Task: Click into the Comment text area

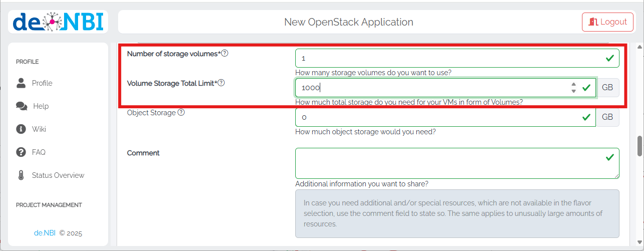Action: [x=457, y=163]
